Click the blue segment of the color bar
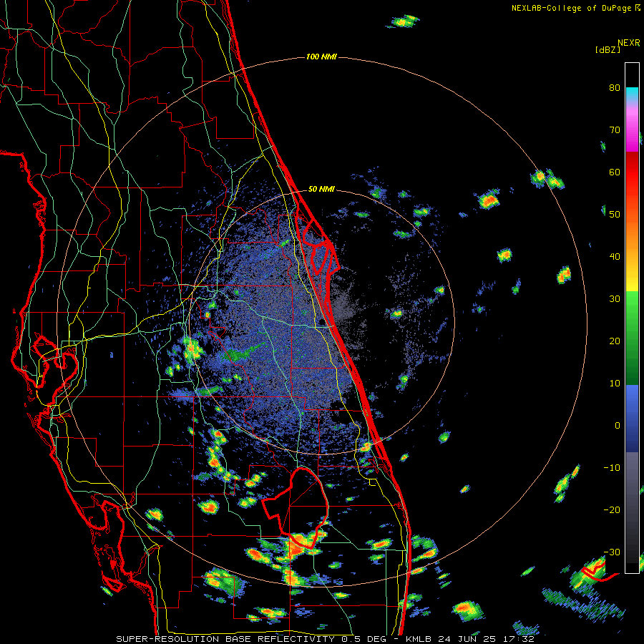644x644 pixels. (632, 418)
